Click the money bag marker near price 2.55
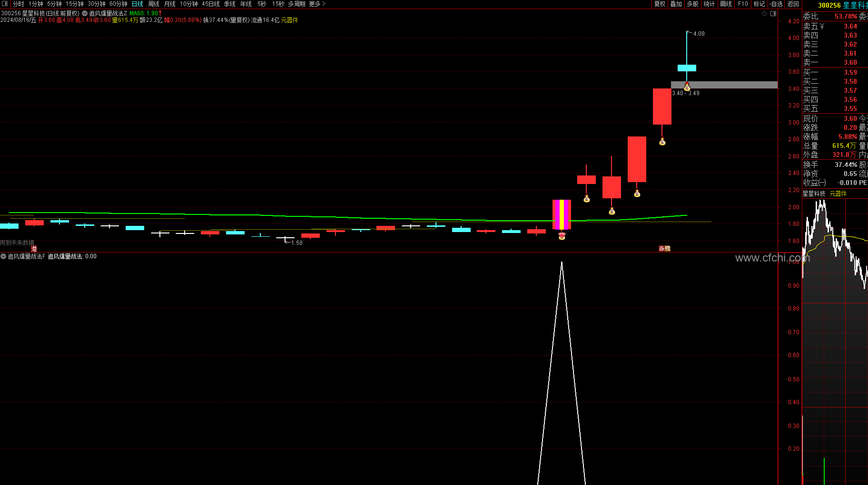Screen dimensions: 868x485 click(637, 194)
